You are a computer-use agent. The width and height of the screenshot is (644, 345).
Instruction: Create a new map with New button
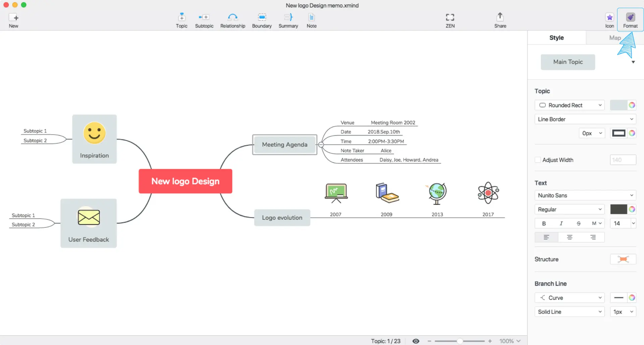coord(13,20)
